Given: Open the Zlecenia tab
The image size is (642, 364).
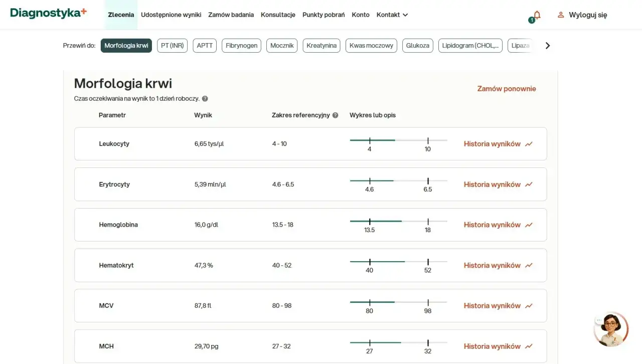Looking at the screenshot, I should coord(121,15).
